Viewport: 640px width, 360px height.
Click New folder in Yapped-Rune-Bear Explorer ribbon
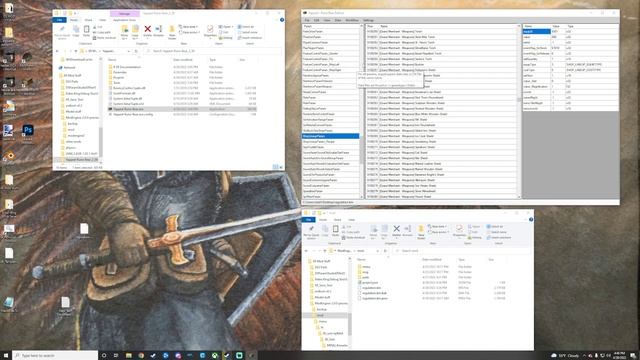click(172, 32)
